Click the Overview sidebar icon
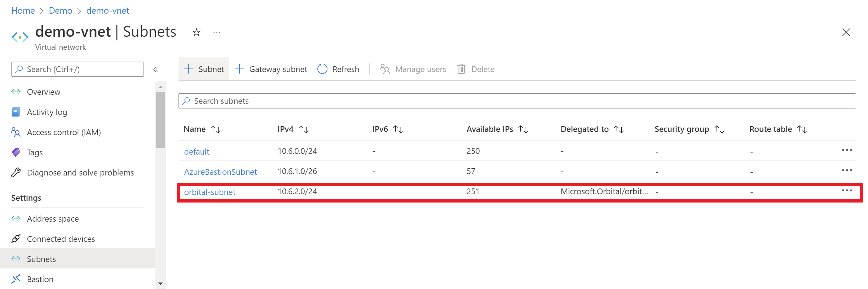868x289 pixels. point(16,92)
